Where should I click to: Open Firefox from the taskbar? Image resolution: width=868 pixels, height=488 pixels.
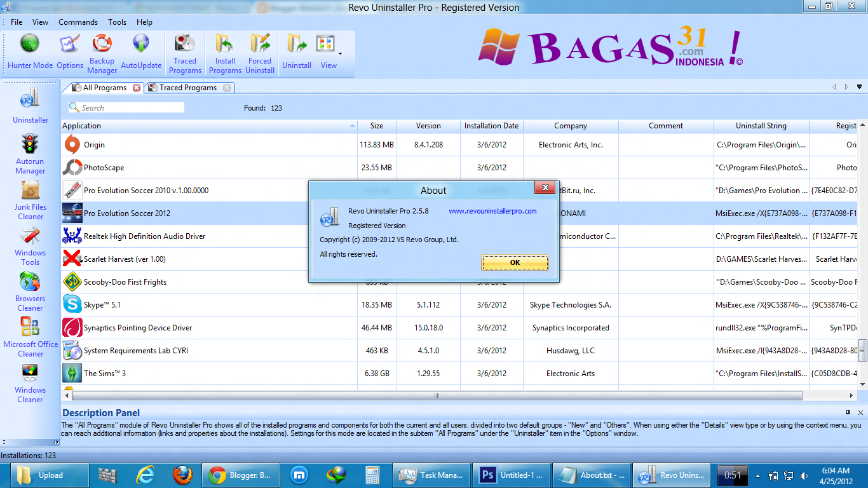182,475
